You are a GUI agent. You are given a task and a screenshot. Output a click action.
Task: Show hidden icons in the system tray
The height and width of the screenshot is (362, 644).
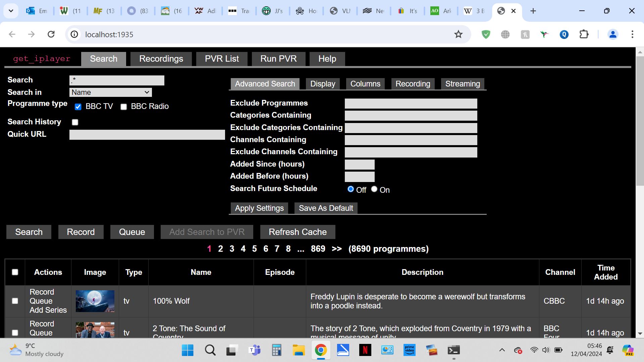coord(502,350)
